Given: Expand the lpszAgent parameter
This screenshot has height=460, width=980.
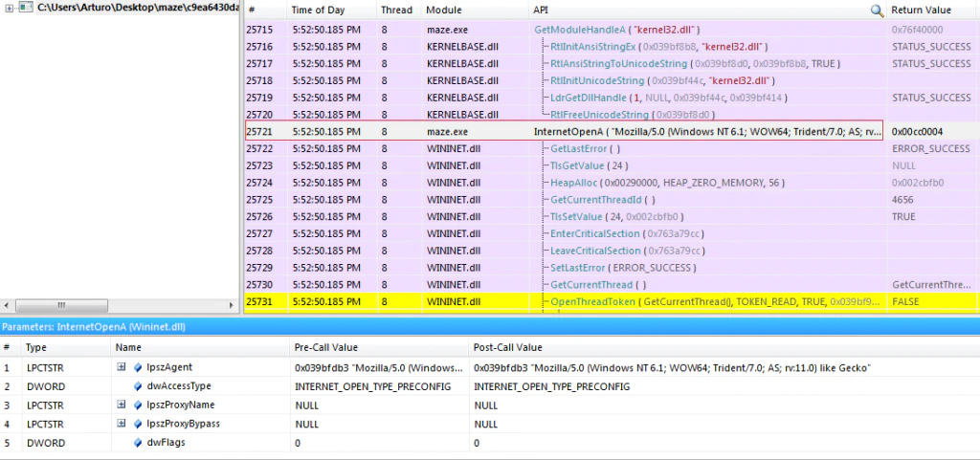Looking at the screenshot, I should click(122, 367).
